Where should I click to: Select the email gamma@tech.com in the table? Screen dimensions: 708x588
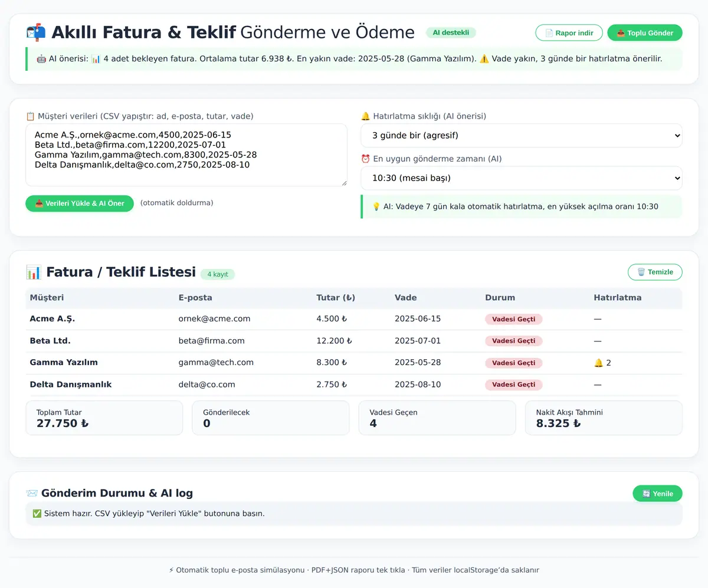216,363
